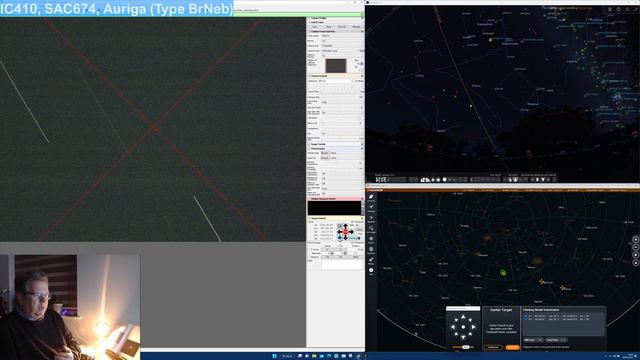Click Manage button under Capture Profiles
Screen dimensions: 640x360
tap(356, 27)
